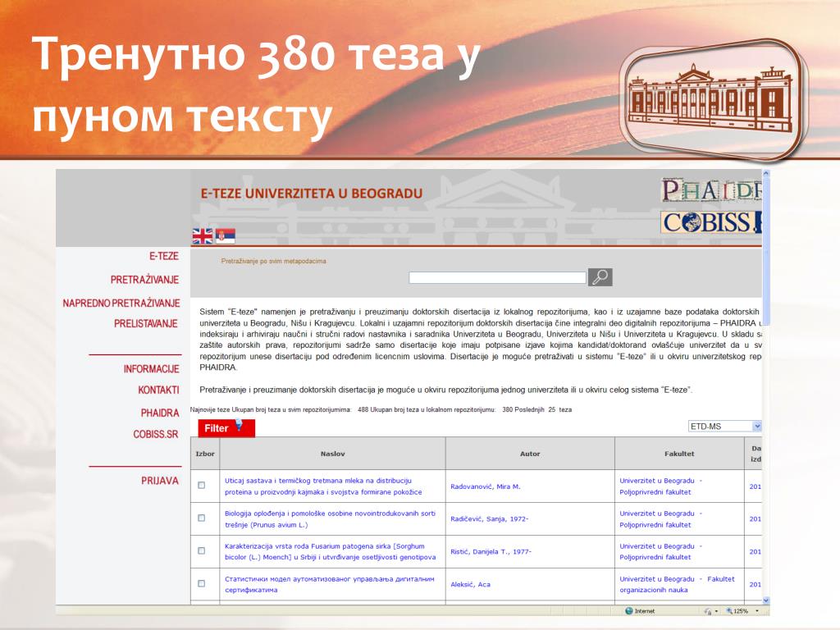Open NAPREDNO PRETRAŽIVANJE in the sidebar

(x=121, y=304)
